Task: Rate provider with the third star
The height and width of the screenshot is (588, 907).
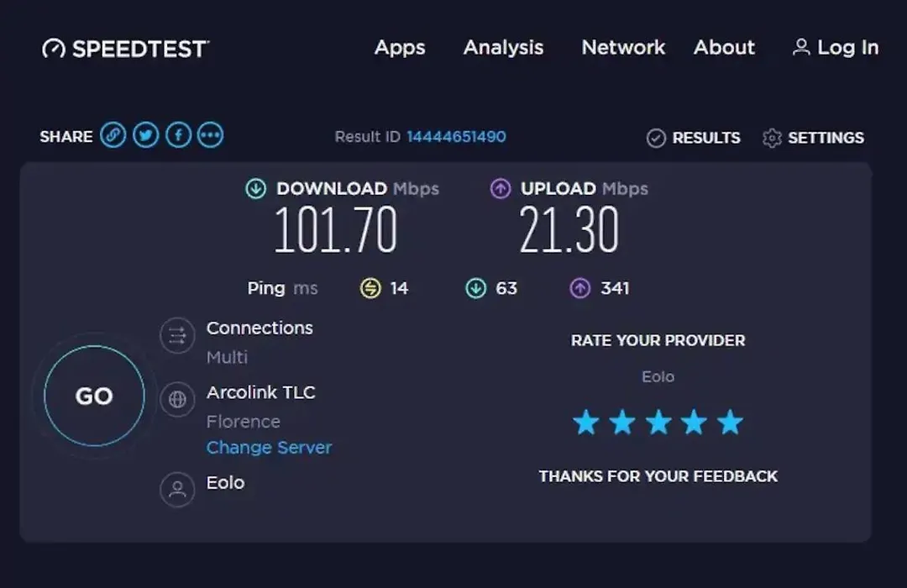Action: 658,423
